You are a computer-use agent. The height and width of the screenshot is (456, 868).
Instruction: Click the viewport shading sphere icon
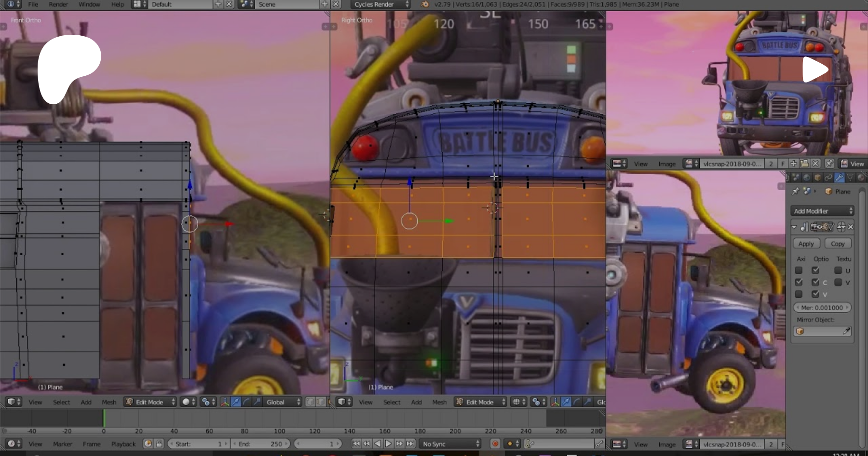[186, 402]
